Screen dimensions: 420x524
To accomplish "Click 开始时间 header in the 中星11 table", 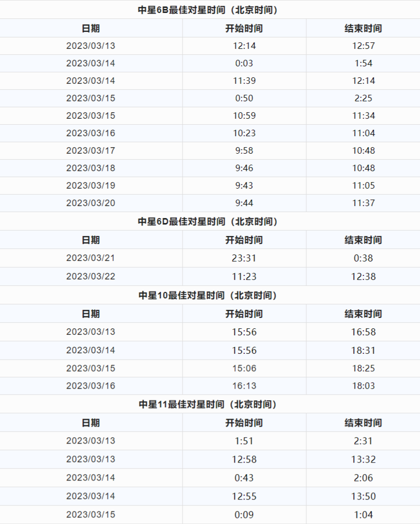I will (244, 423).
